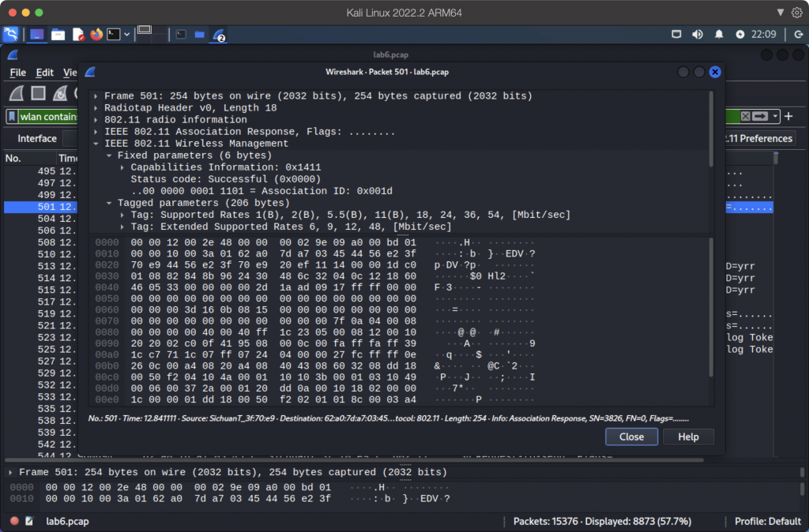Screen dimensions: 809x532
Task: Open the volume control in the tray
Action: click(698, 35)
